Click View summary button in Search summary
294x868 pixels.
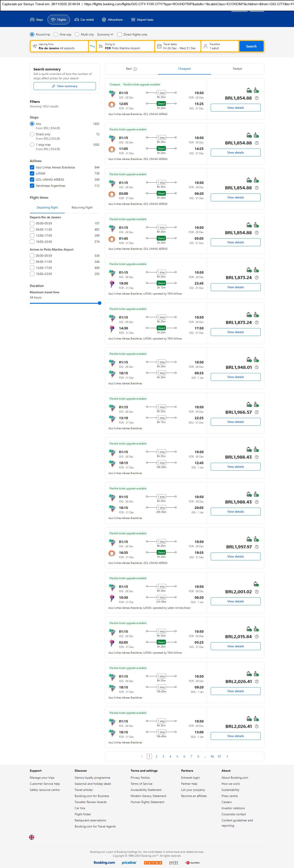64,86
